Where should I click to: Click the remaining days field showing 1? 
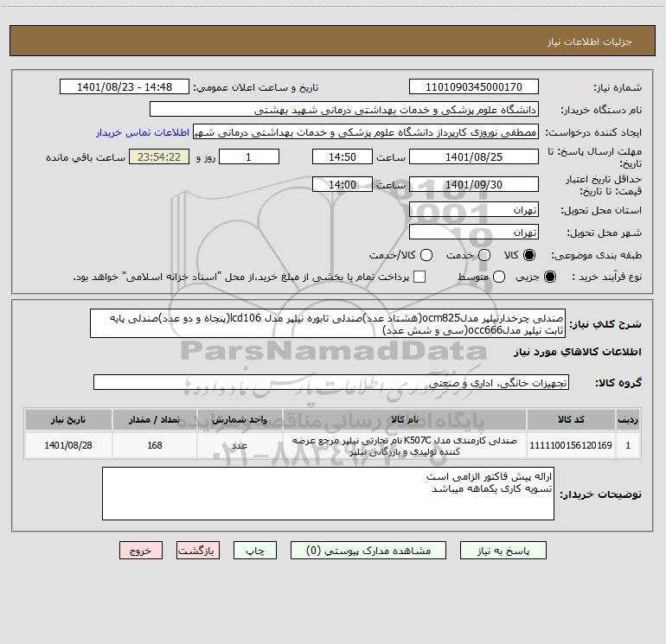click(249, 156)
